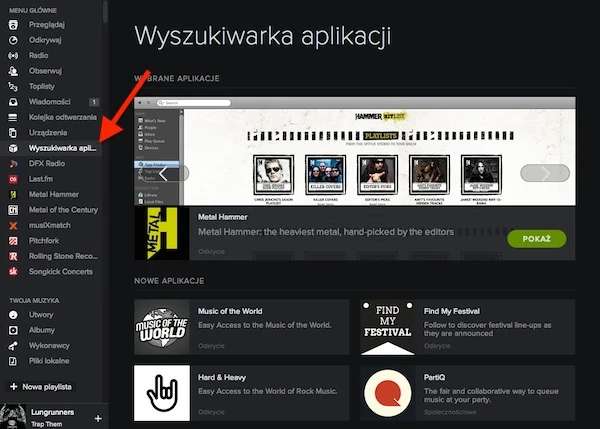
Task: Open the Pliki lokalne local files icon
Action: (13, 361)
